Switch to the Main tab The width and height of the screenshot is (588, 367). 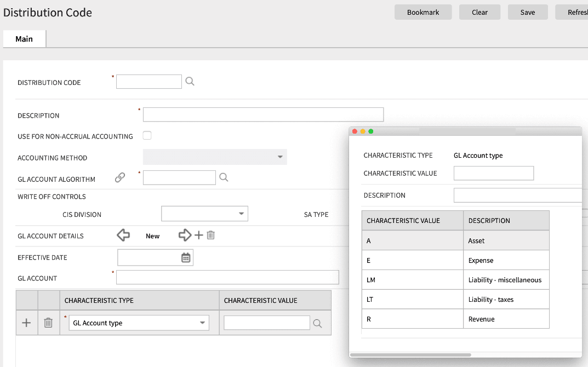point(24,38)
